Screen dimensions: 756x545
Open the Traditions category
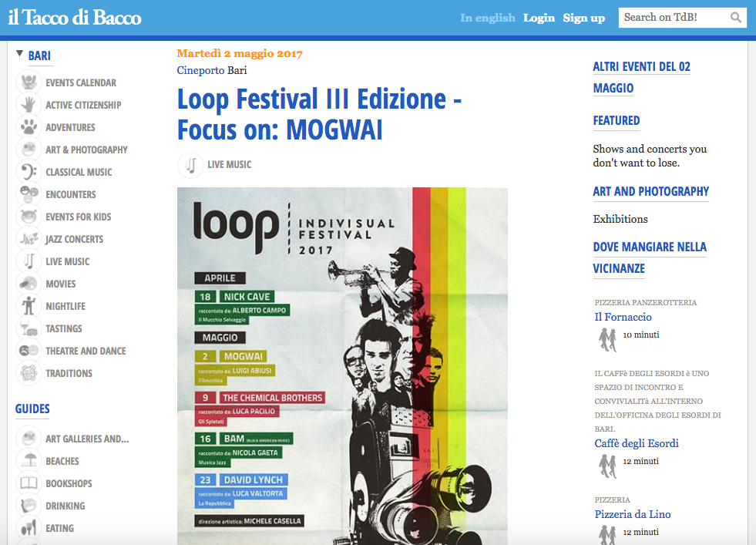[69, 374]
